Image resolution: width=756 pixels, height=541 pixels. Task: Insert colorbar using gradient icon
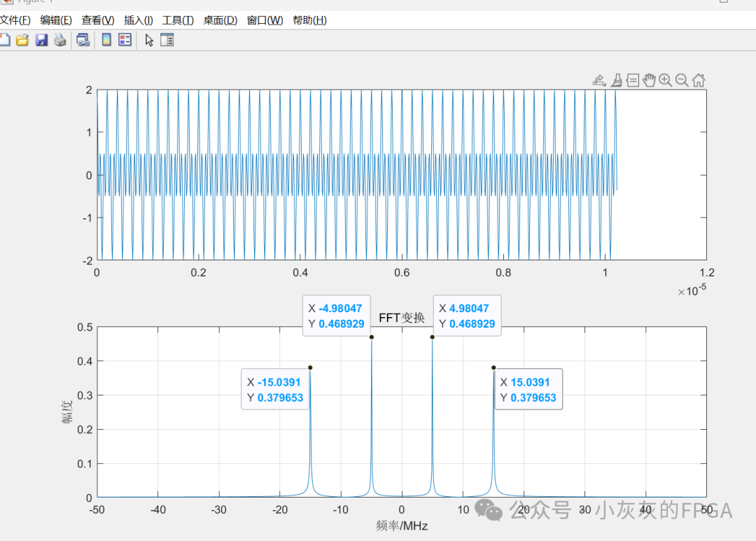[106, 40]
